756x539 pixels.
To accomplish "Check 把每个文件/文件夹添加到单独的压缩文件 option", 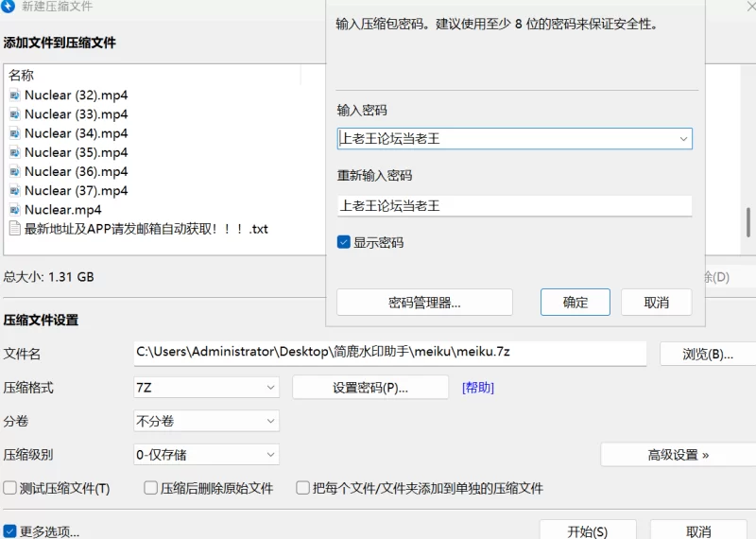I will point(302,488).
